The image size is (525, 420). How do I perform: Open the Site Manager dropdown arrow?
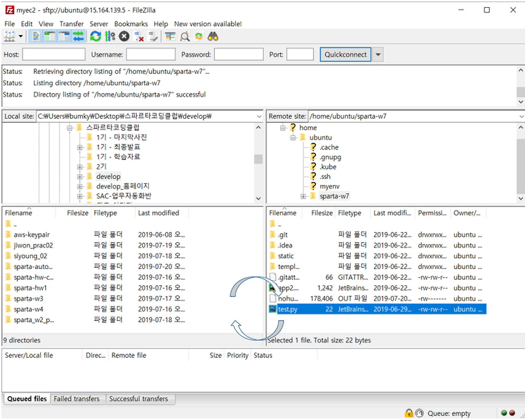[x=21, y=36]
